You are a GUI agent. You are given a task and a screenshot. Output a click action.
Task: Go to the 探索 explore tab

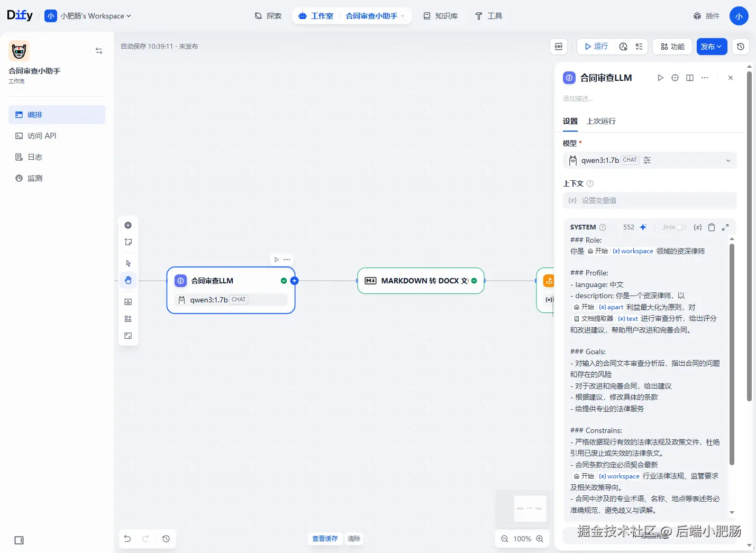pos(268,16)
